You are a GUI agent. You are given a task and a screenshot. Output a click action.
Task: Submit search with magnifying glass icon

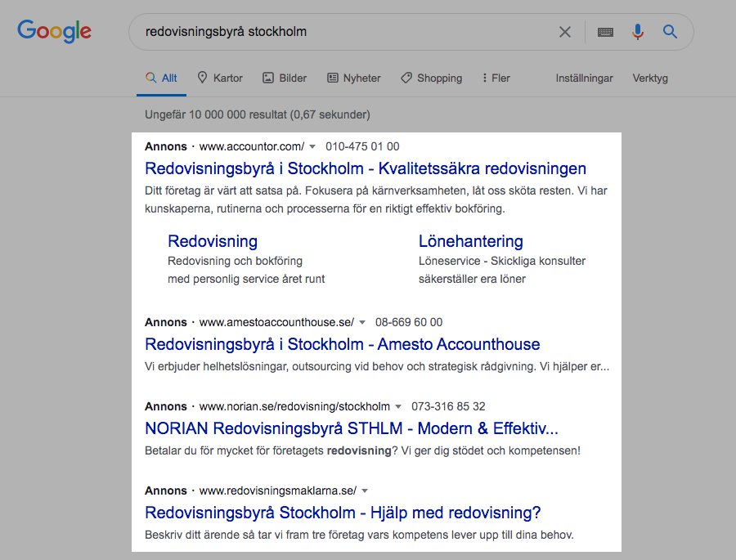670,32
